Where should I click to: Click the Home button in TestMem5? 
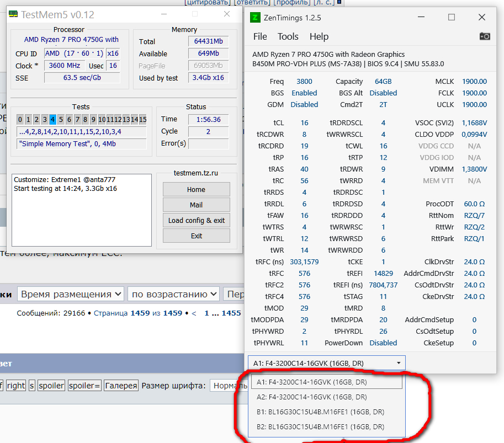click(196, 190)
